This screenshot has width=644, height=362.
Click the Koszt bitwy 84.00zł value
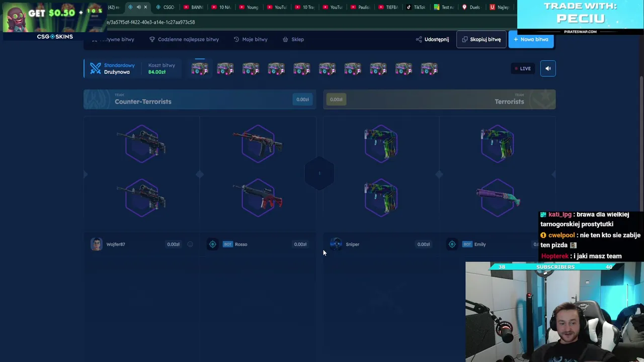pyautogui.click(x=157, y=72)
